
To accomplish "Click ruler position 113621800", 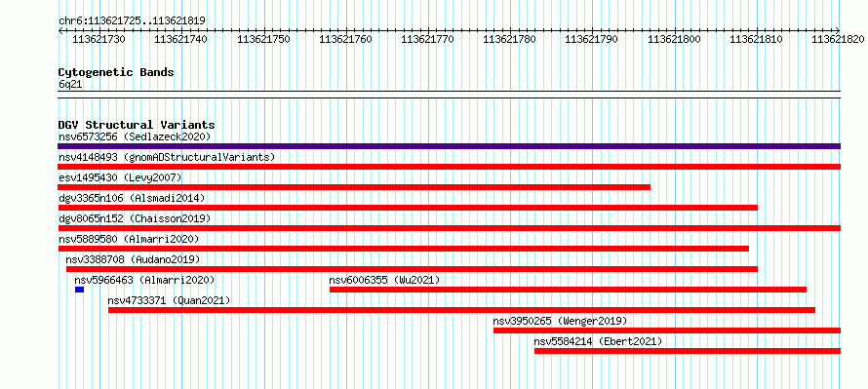I will [x=674, y=39].
